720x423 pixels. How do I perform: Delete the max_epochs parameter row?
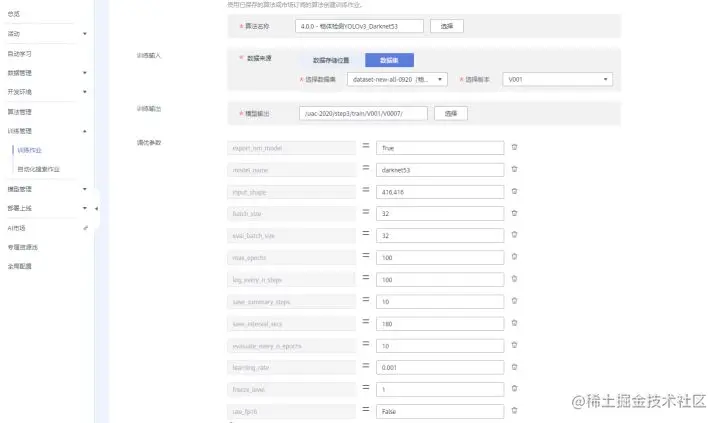[x=514, y=257]
